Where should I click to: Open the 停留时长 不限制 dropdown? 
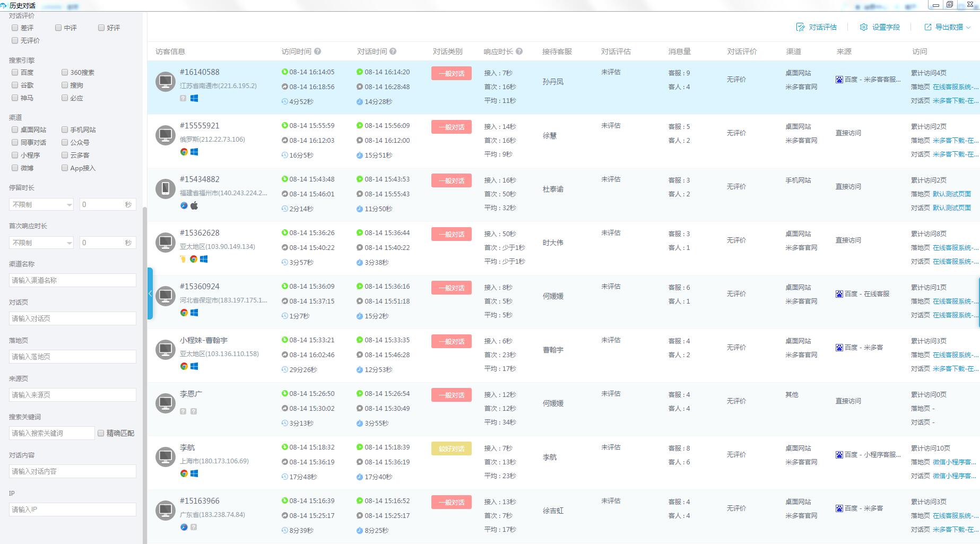click(41, 204)
